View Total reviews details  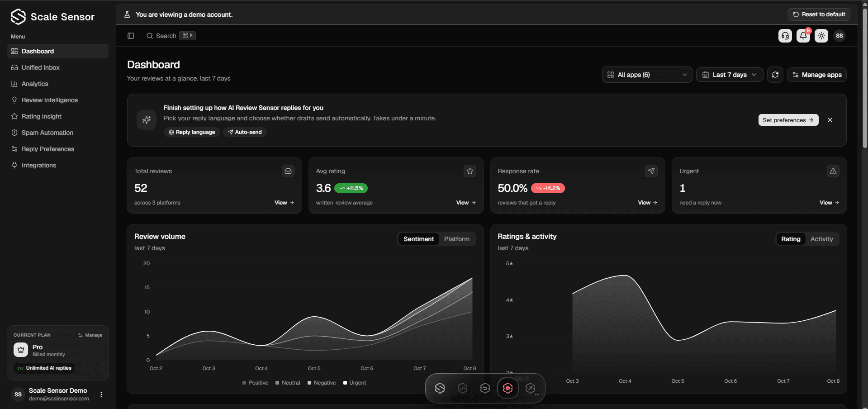[x=284, y=203]
